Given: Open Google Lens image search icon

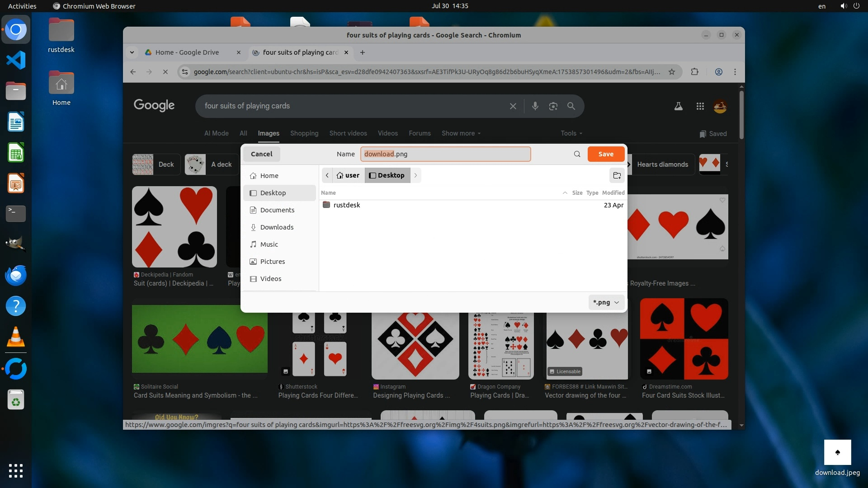Looking at the screenshot, I should point(553,106).
